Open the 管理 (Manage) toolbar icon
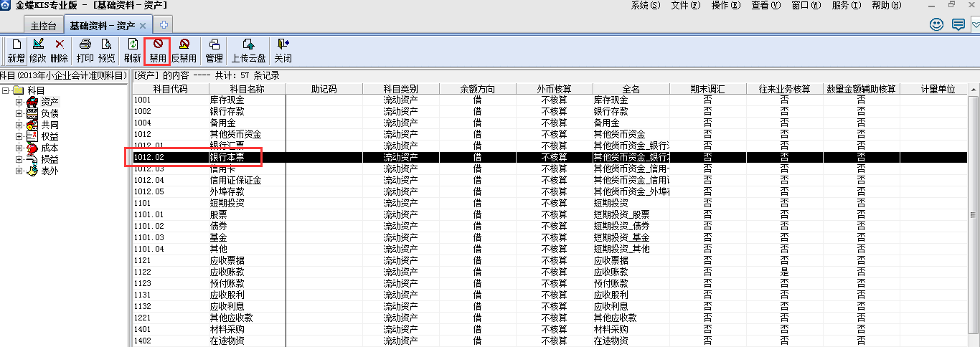 coord(214,50)
